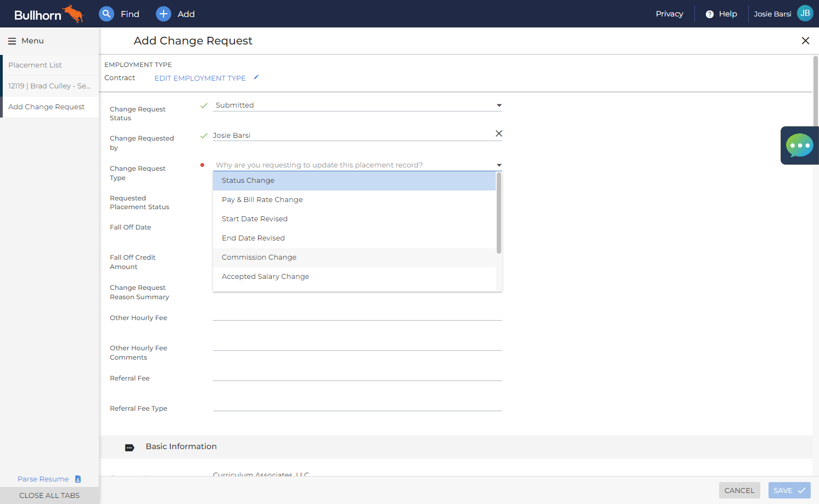Click the Add label in header
819x504 pixels.
(x=186, y=14)
